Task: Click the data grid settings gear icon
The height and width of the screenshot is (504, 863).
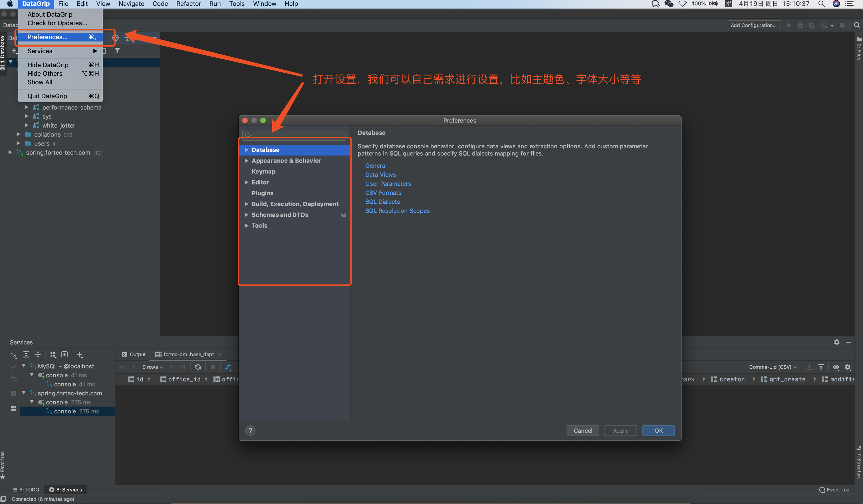Action: [x=848, y=367]
